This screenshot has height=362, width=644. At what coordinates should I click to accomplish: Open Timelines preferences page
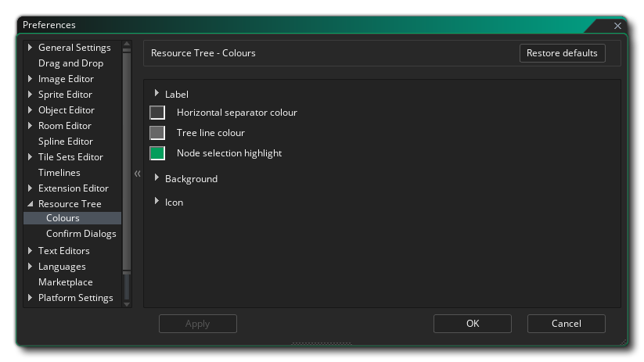(59, 173)
